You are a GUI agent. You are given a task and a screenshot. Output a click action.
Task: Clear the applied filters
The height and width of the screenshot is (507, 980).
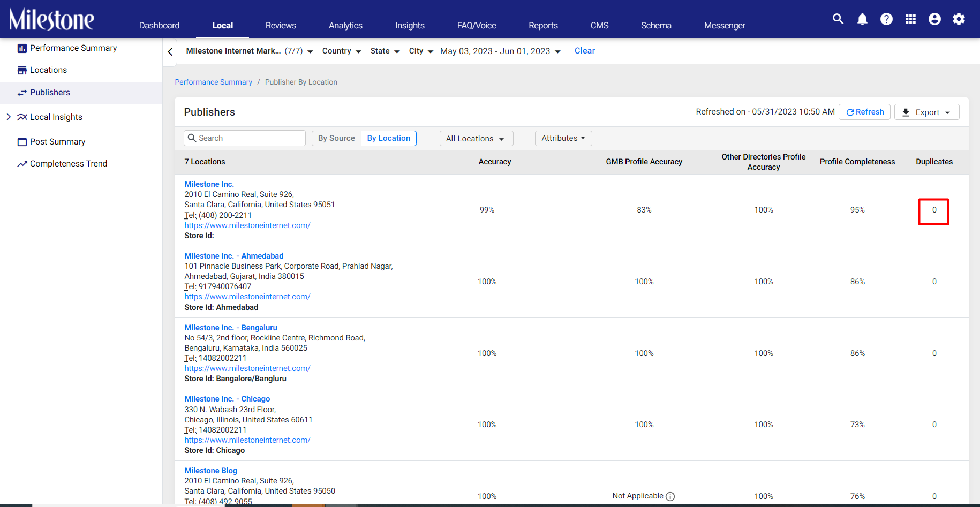[585, 51]
